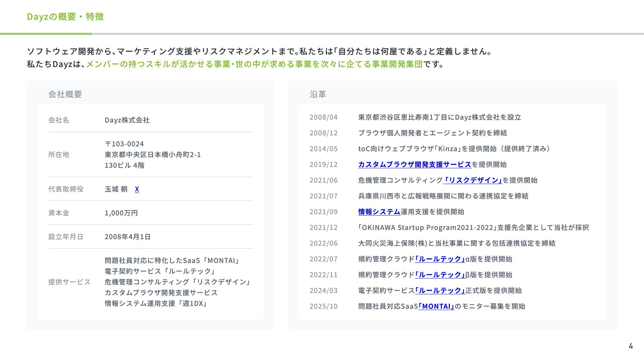Screen dimensions: 644x362
Task: Open 「ルールテック」 link in the 2024/03 row
Action: click(440, 291)
